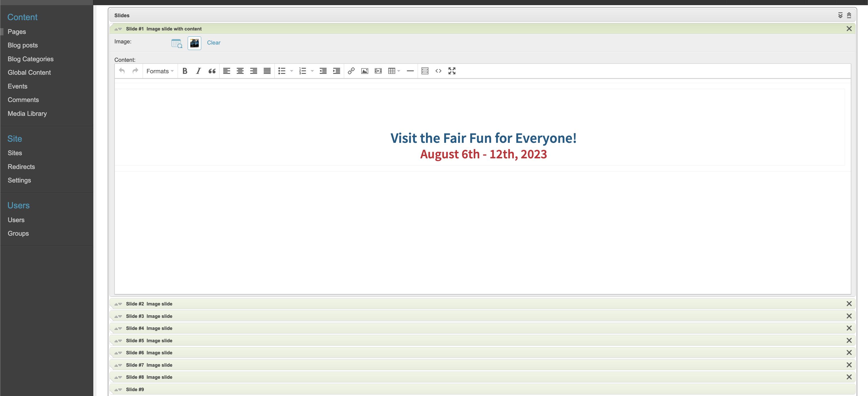
Task: Insert a hyperlink
Action: 351,71
